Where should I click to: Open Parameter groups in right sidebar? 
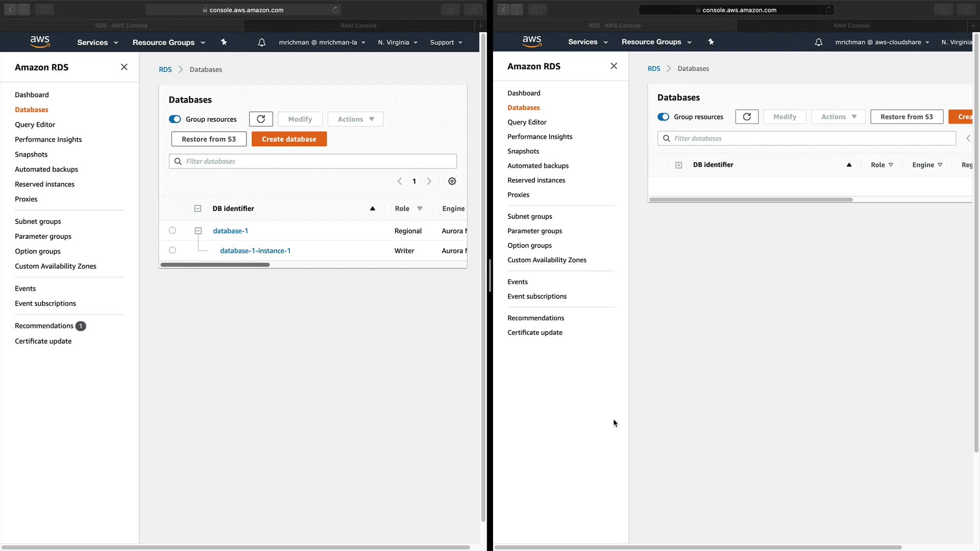tap(534, 231)
